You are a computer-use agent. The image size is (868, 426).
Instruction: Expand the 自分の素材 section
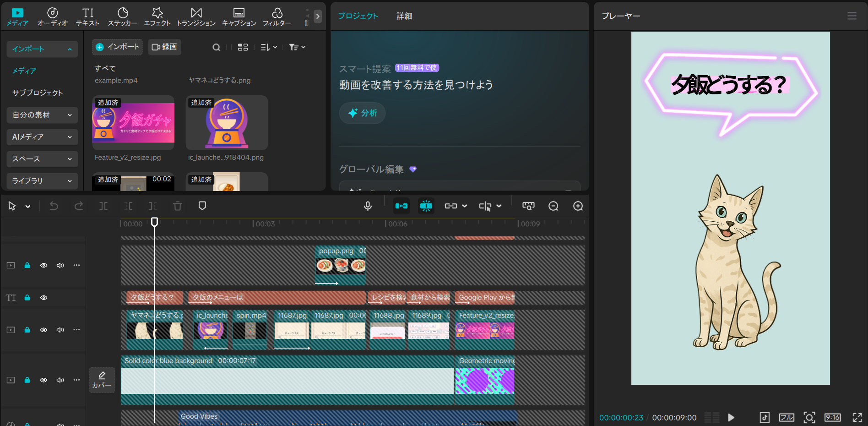42,115
